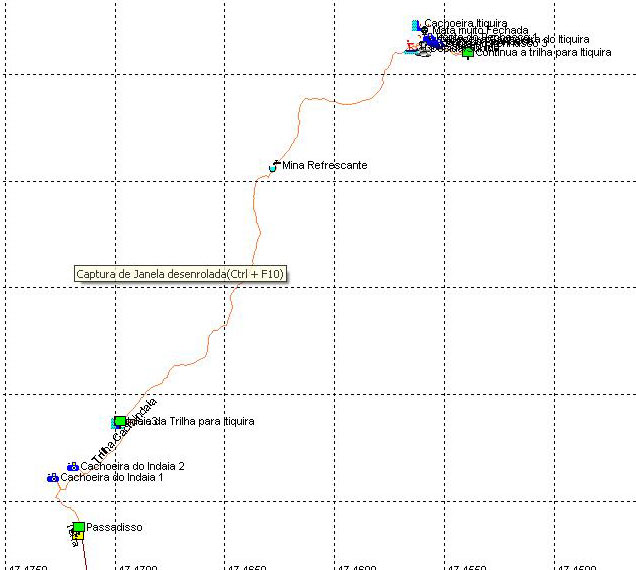Click the green Passadisso waypoint marker
Image resolution: width=636 pixels, height=570 pixels.
(78, 527)
